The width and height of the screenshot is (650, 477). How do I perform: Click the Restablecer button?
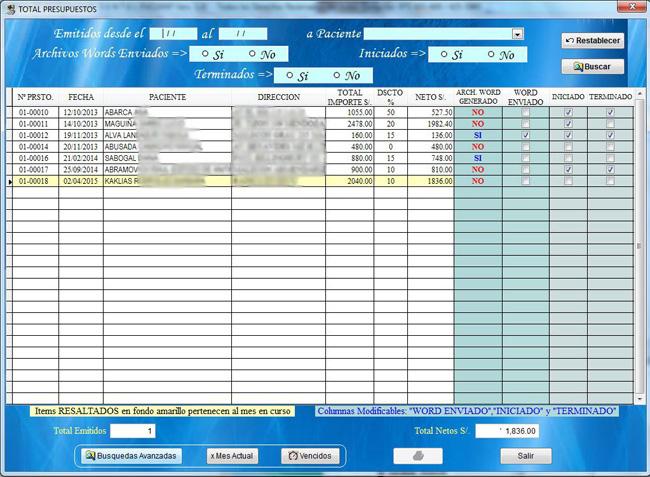(593, 41)
